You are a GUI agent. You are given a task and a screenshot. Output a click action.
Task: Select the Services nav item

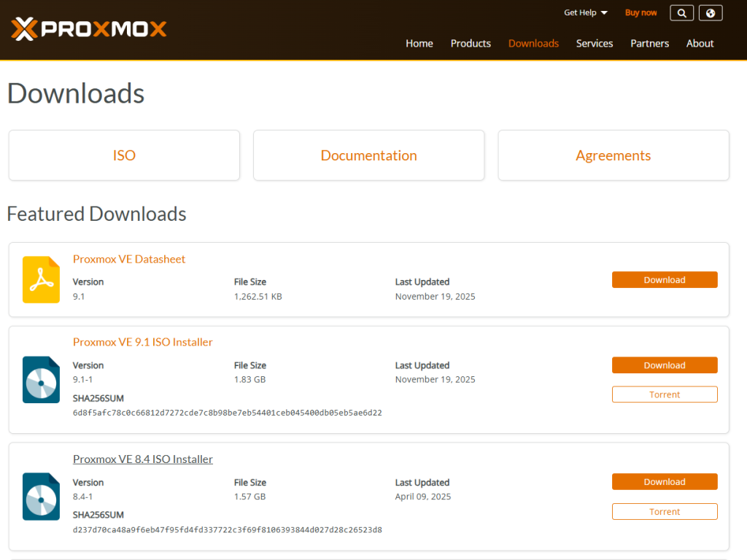coord(594,43)
